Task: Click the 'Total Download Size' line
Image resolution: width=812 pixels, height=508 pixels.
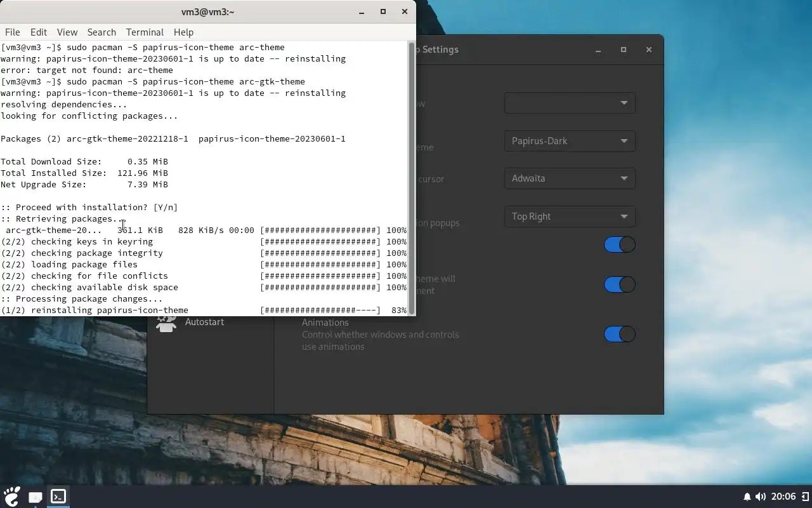Action: (x=84, y=161)
